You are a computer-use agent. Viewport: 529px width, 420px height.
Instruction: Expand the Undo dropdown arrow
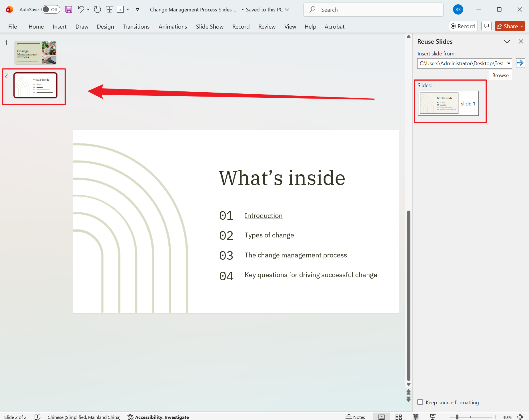88,9
